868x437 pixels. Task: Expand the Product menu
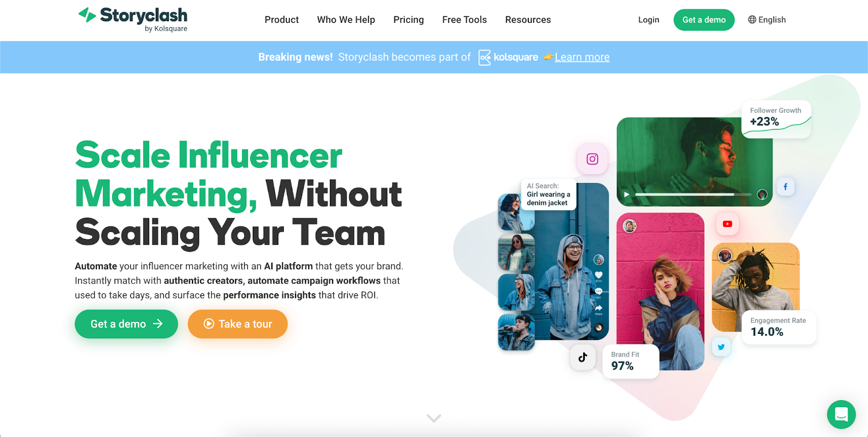point(282,20)
